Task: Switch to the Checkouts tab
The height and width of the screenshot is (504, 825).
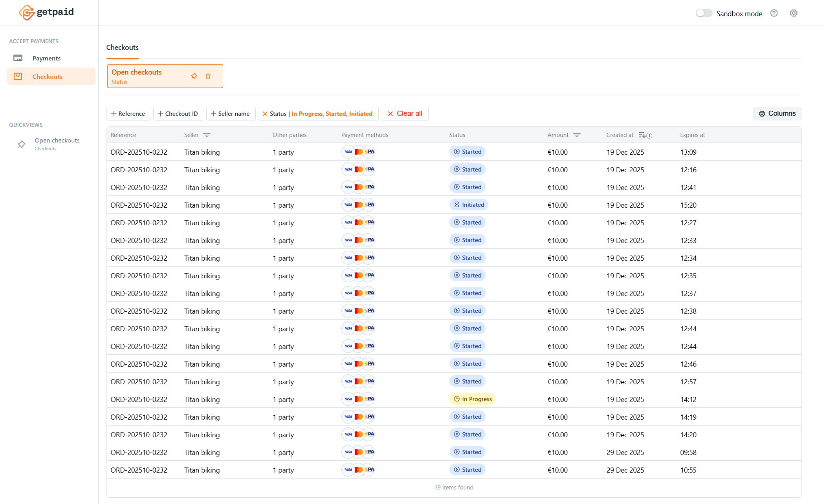Action: [122, 47]
